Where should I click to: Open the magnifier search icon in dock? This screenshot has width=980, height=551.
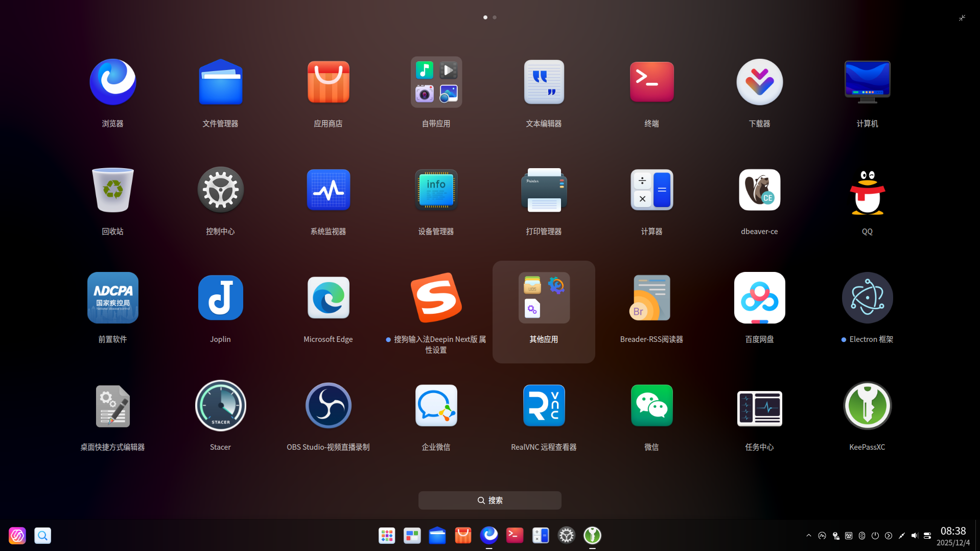(x=42, y=536)
